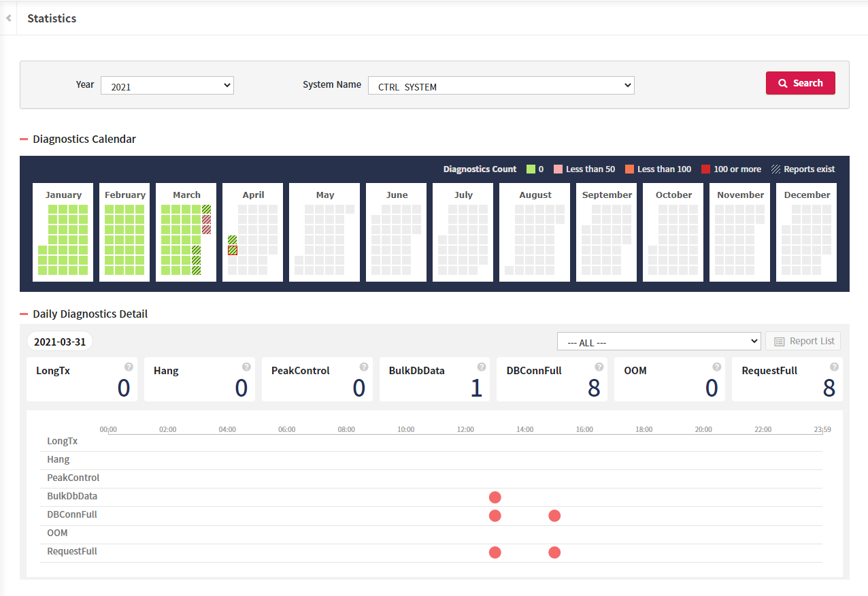
Task: Open the Year dropdown
Action: click(x=167, y=86)
